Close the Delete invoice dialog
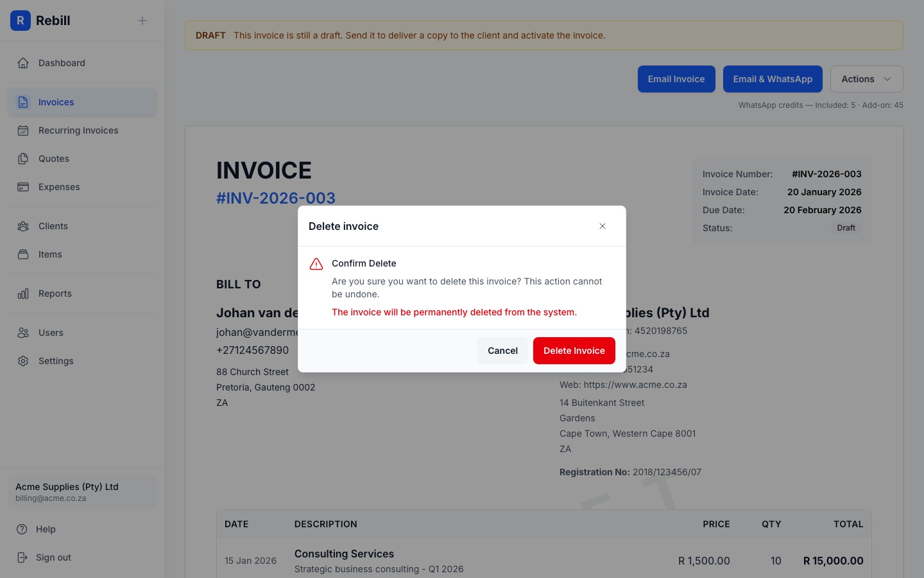 tap(603, 226)
